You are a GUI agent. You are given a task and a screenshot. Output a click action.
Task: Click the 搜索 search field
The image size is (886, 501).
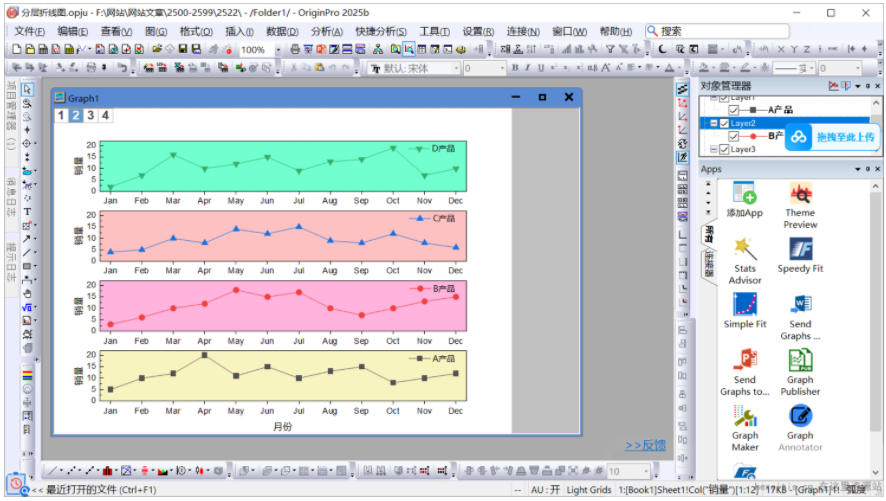(717, 31)
